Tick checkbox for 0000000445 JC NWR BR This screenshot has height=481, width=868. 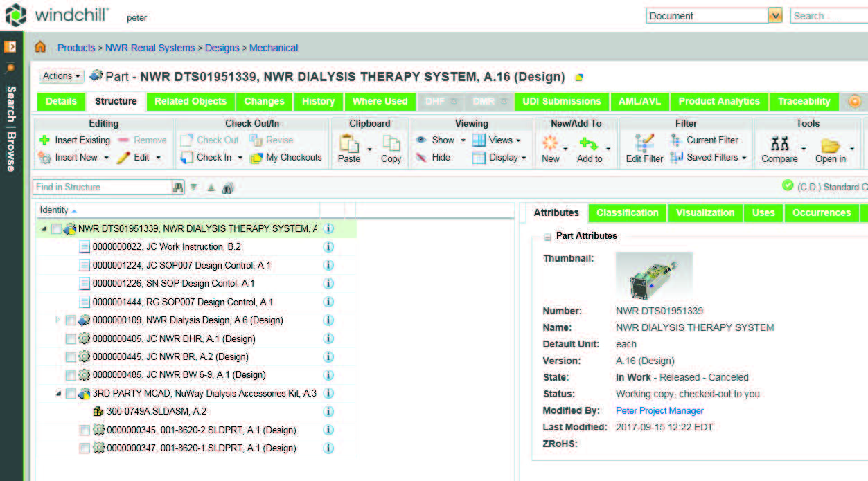pyautogui.click(x=70, y=356)
